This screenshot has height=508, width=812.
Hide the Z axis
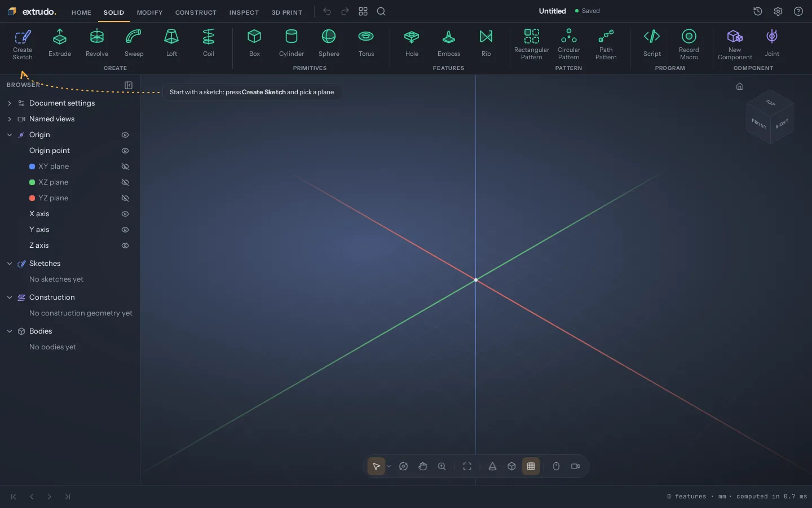125,246
